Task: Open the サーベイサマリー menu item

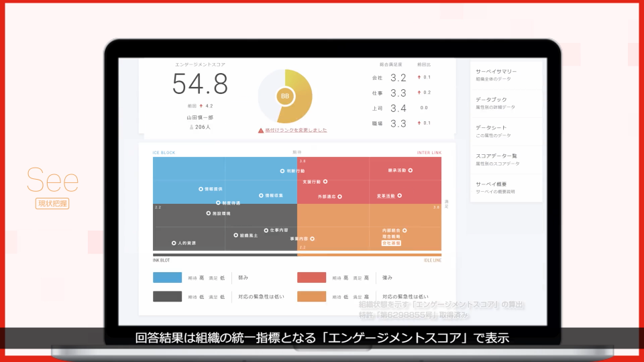Action: (506, 75)
